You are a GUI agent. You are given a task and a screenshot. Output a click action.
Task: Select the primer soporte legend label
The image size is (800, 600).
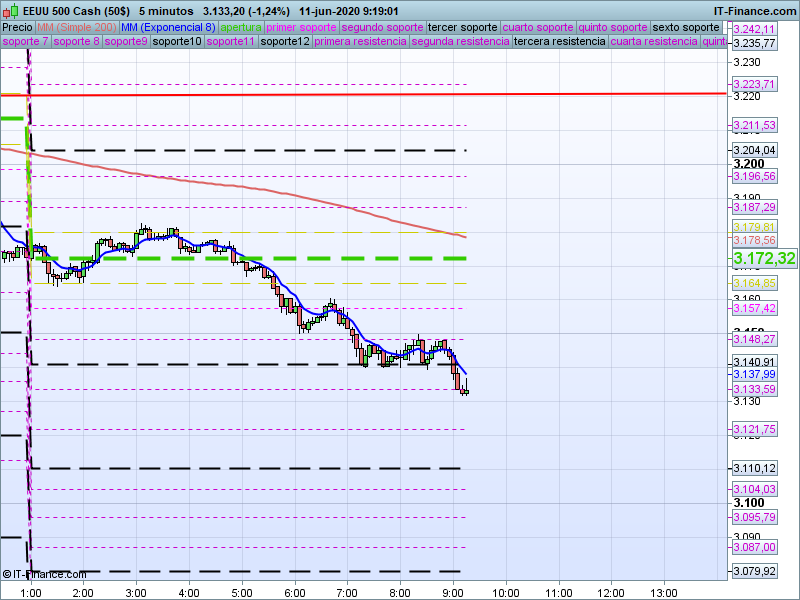303,27
